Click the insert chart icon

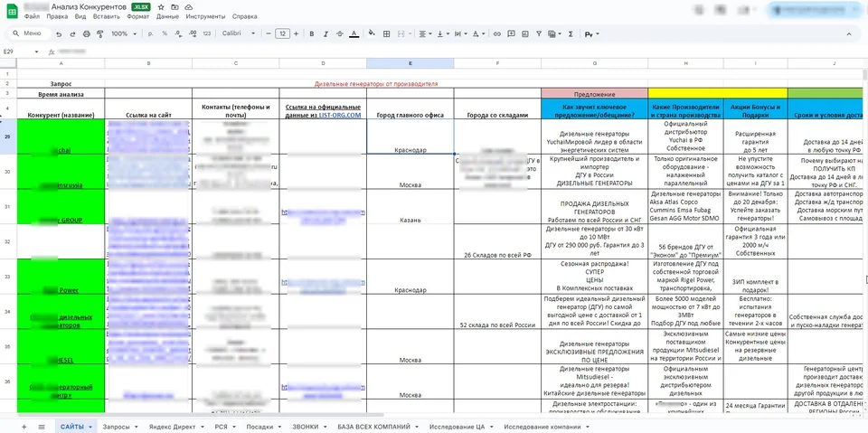pos(524,33)
